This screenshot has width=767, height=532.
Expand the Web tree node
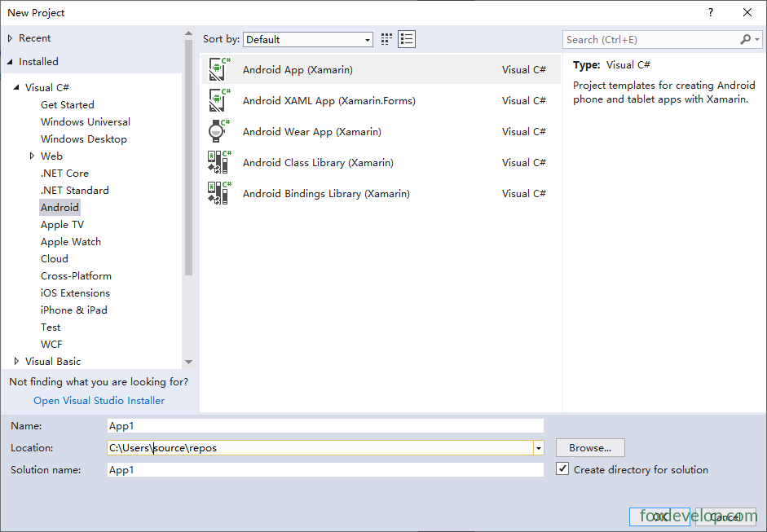[x=32, y=156]
